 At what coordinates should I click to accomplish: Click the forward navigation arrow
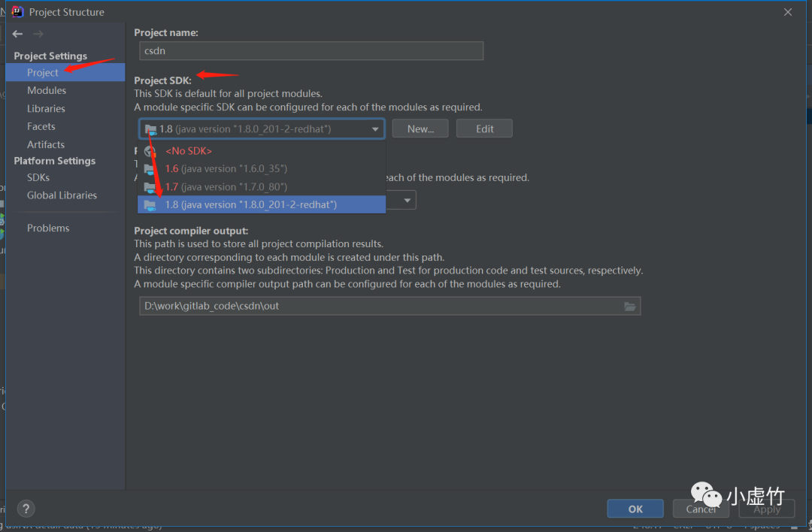[38, 34]
